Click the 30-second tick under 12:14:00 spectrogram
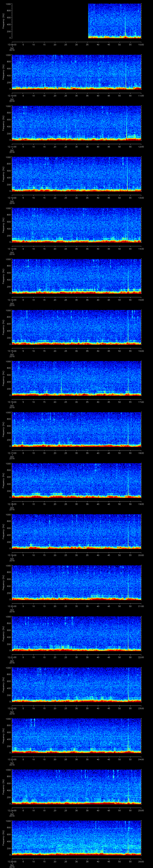Screen dimensions: 153x868 click(76, 300)
